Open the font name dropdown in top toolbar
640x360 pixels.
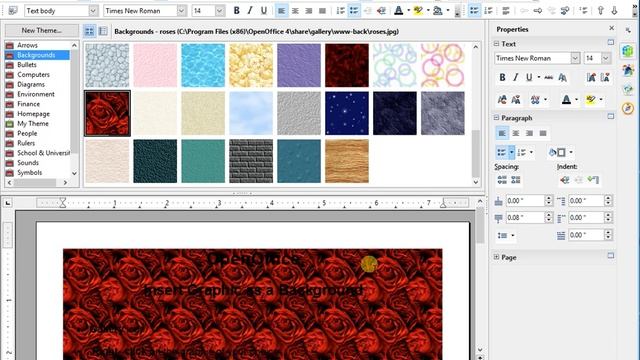[181, 11]
